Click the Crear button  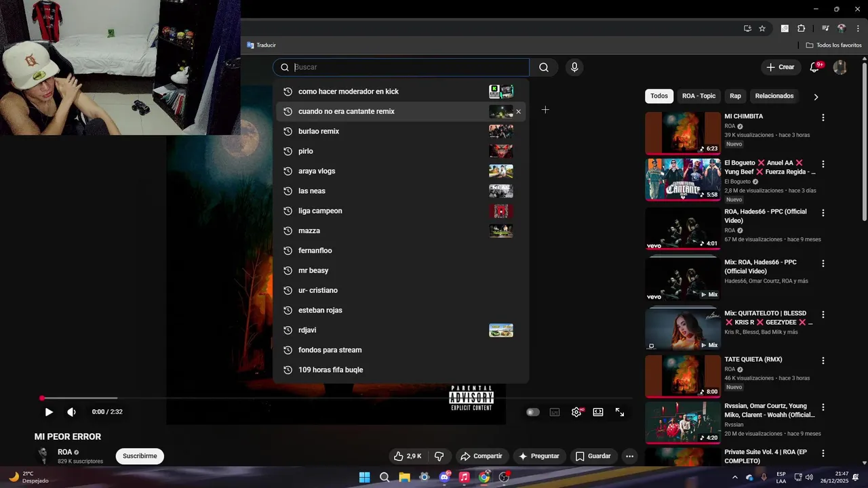click(780, 67)
